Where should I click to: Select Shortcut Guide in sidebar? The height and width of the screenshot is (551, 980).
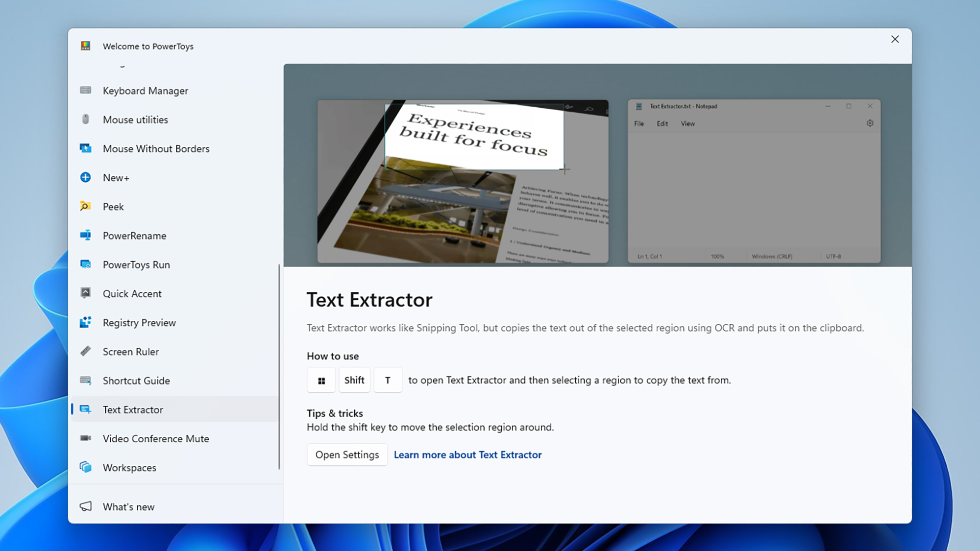point(136,380)
